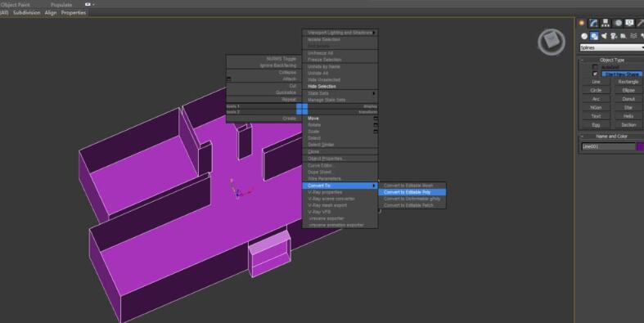Open the Subdivision ribbon panel
644x323 pixels.
point(27,13)
